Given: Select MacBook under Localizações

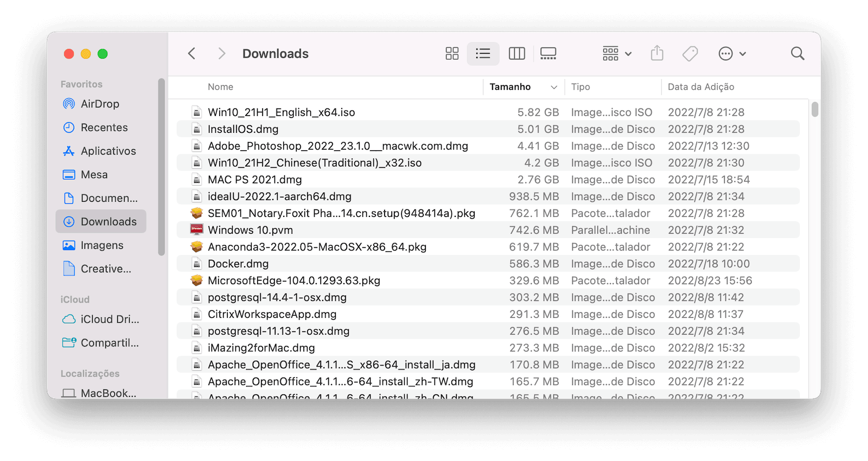Looking at the screenshot, I should [101, 393].
